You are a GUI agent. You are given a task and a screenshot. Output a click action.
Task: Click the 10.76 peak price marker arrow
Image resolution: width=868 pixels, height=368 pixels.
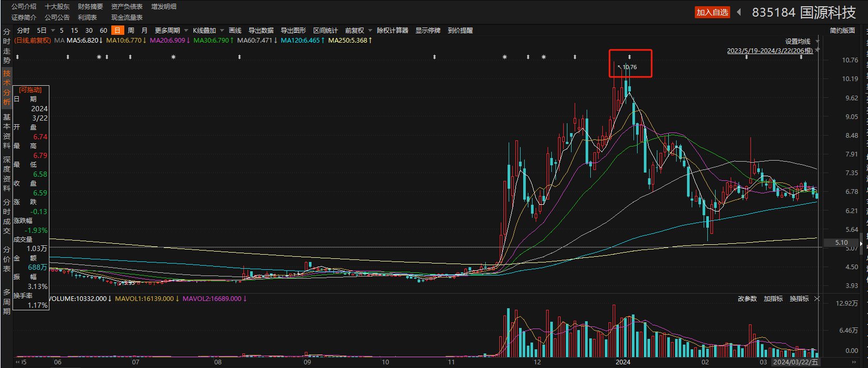point(619,67)
